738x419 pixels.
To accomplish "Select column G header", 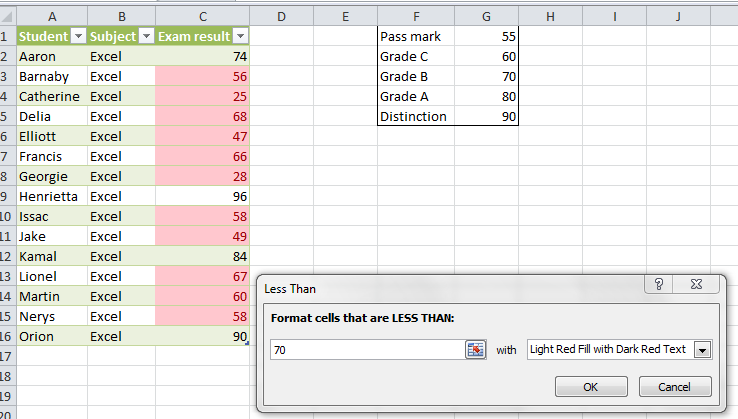I will click(x=486, y=15).
